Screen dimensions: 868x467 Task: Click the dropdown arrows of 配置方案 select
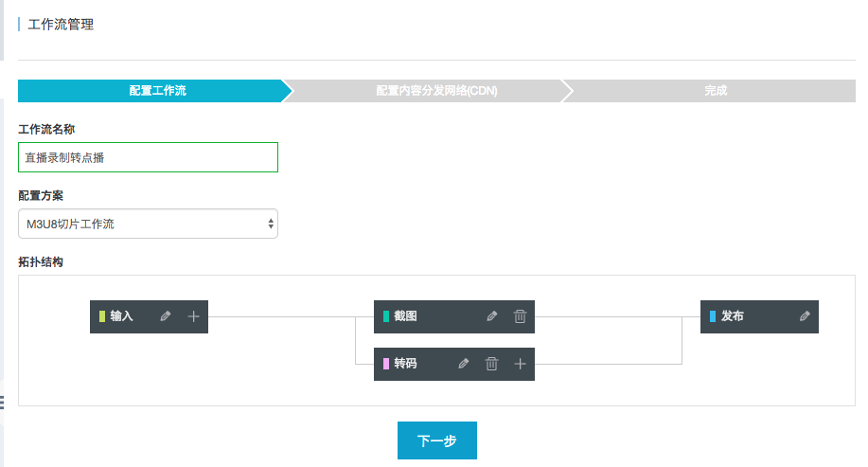click(x=270, y=224)
